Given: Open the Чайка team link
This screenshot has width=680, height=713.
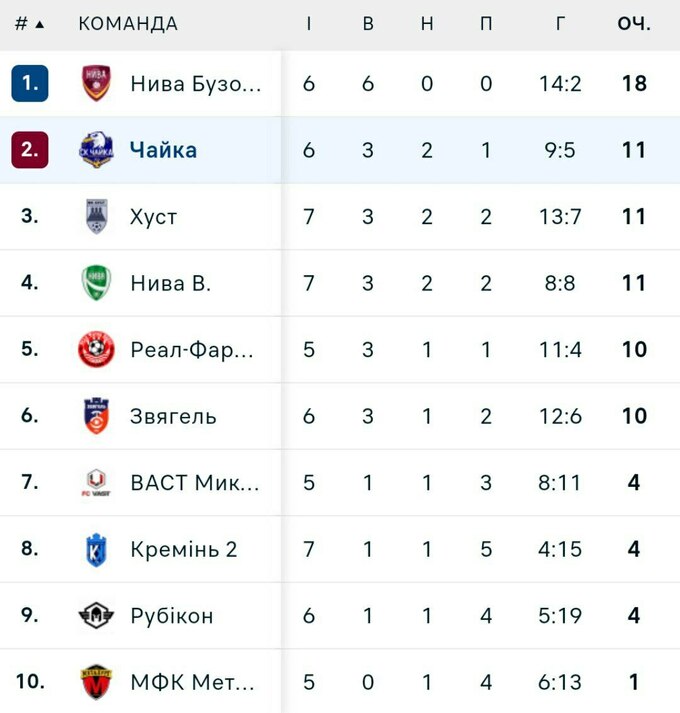Looking at the screenshot, I should pyautogui.click(x=163, y=150).
